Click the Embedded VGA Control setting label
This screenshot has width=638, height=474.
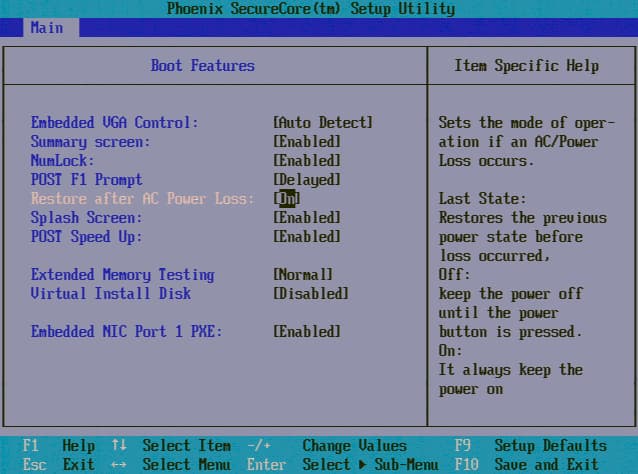[114, 123]
